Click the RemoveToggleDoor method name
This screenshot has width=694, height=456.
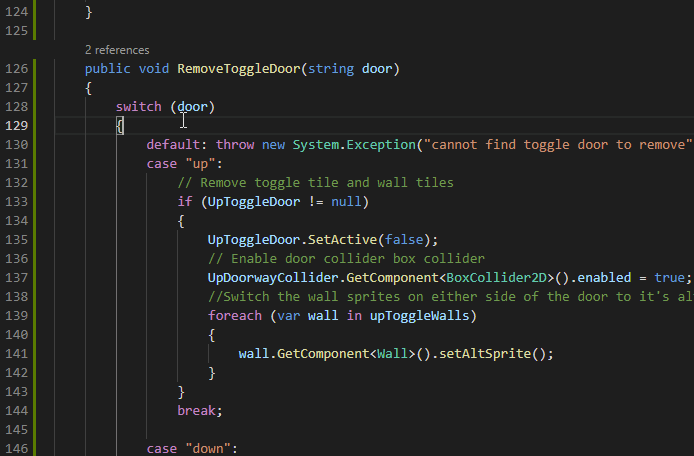point(239,69)
